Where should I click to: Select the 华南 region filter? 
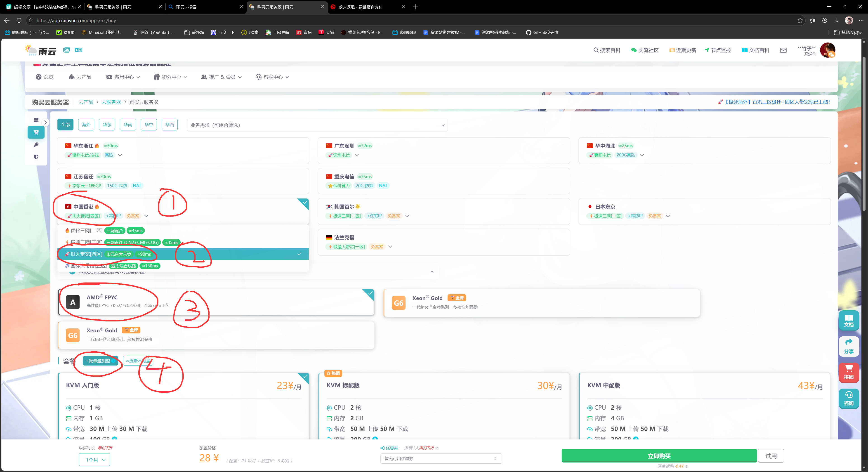click(x=128, y=125)
